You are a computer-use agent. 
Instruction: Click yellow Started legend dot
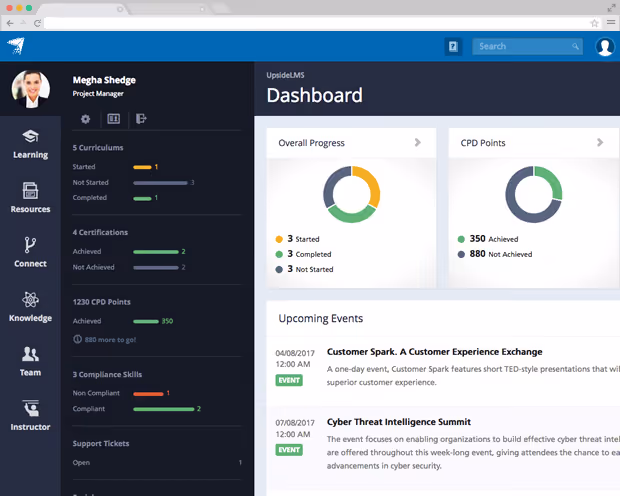coord(279,239)
